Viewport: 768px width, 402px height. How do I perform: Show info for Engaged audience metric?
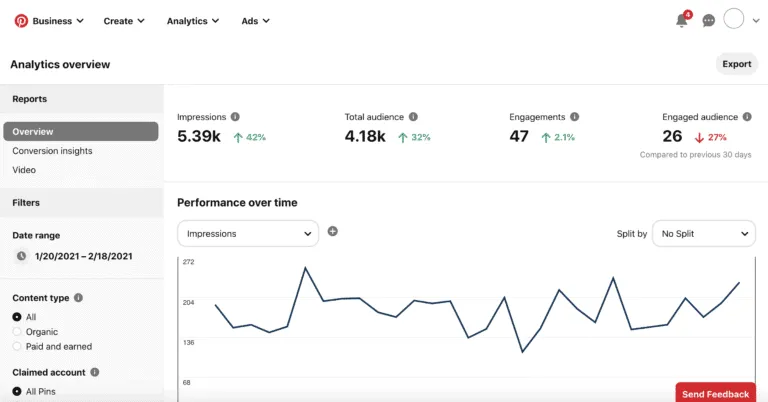pos(747,117)
